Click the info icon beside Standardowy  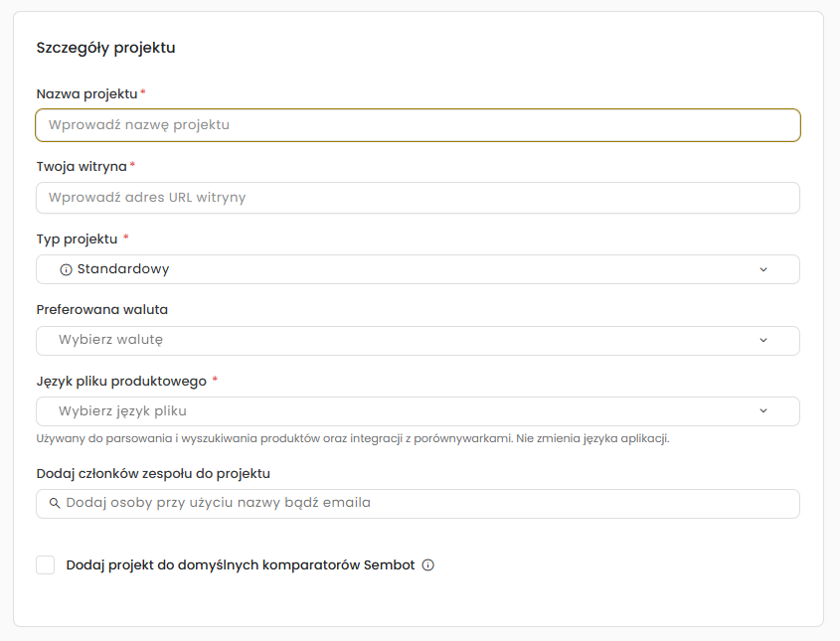(67, 269)
